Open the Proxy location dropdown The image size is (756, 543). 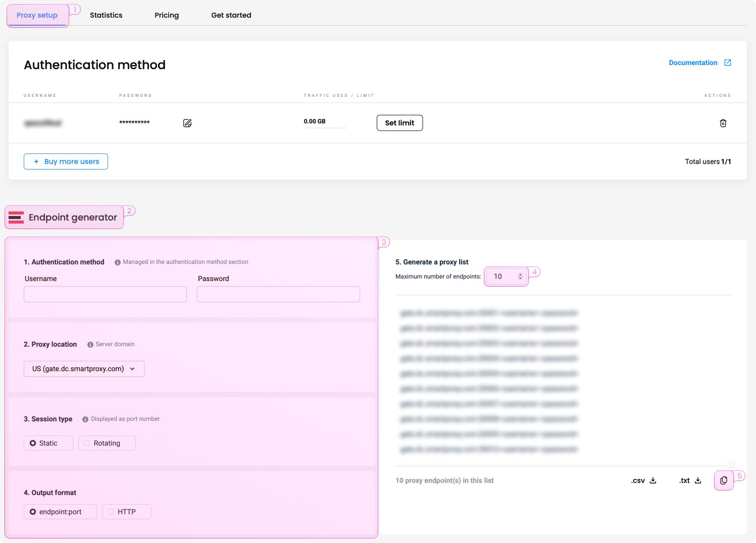click(x=84, y=369)
